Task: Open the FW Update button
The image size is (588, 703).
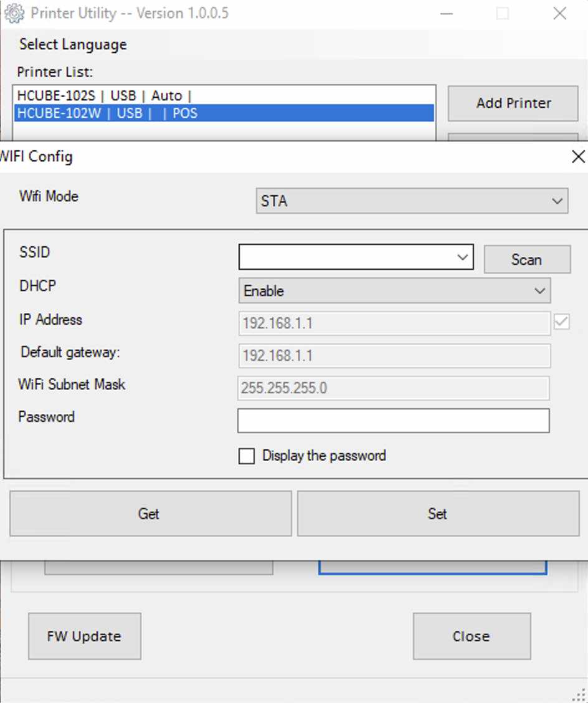Action: tap(85, 636)
